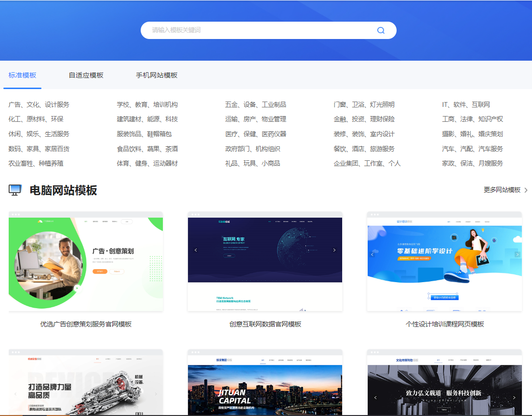Choose the 餐饮、酒店、旅游服务 category
Image resolution: width=532 pixels, height=416 pixels.
(364, 149)
